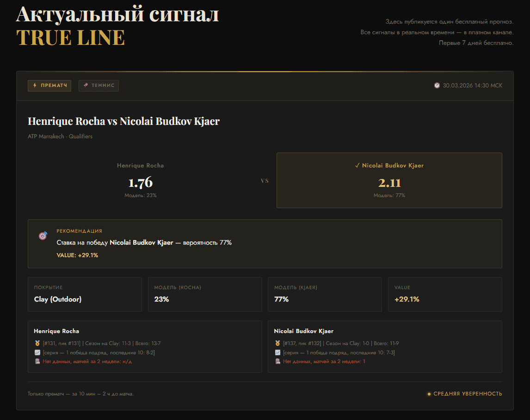This screenshot has width=530, height=420.
Task: Switch to the ПРЕМАТЧ tab
Action: point(49,86)
